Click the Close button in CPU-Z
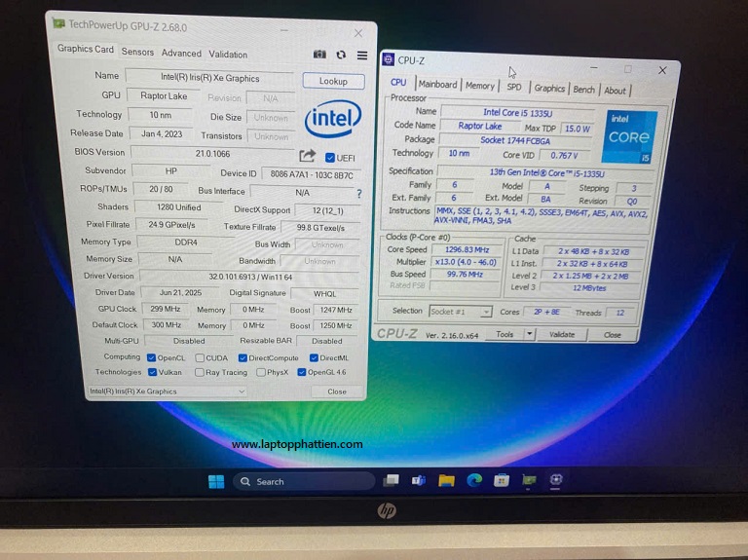Viewport: 748px width, 560px height. 612,335
